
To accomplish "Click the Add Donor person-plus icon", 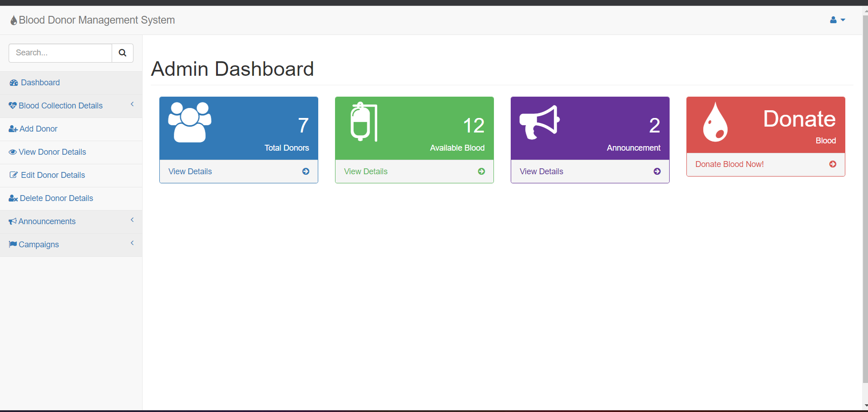I will [x=12, y=128].
